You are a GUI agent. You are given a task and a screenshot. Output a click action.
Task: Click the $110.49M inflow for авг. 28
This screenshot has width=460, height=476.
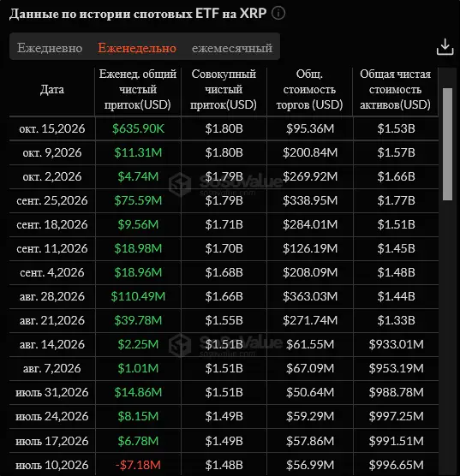click(x=138, y=296)
